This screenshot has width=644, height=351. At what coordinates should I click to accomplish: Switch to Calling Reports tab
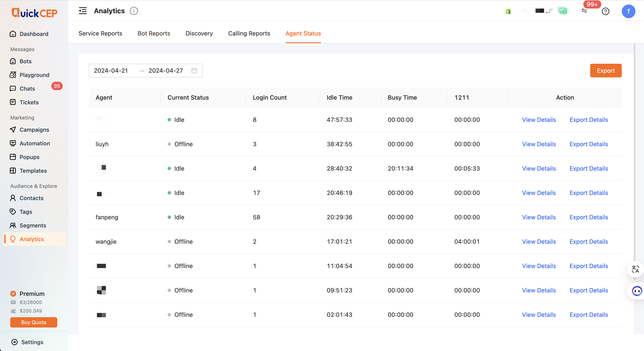click(x=249, y=33)
